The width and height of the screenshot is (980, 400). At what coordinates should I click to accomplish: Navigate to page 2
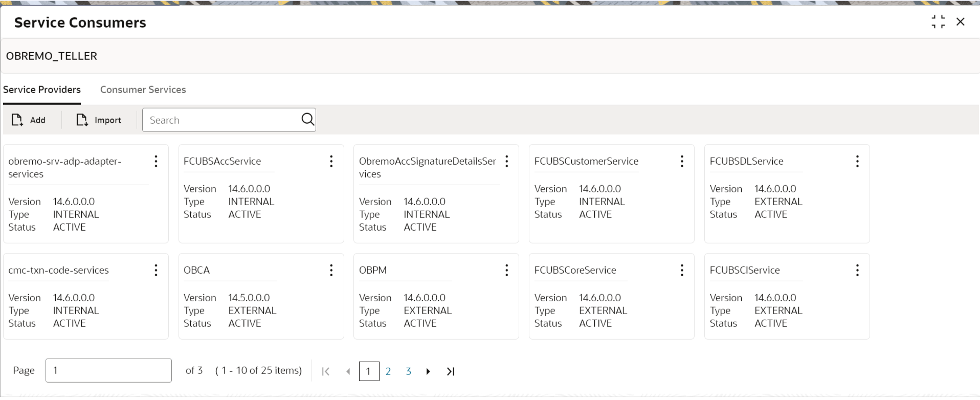pos(388,371)
